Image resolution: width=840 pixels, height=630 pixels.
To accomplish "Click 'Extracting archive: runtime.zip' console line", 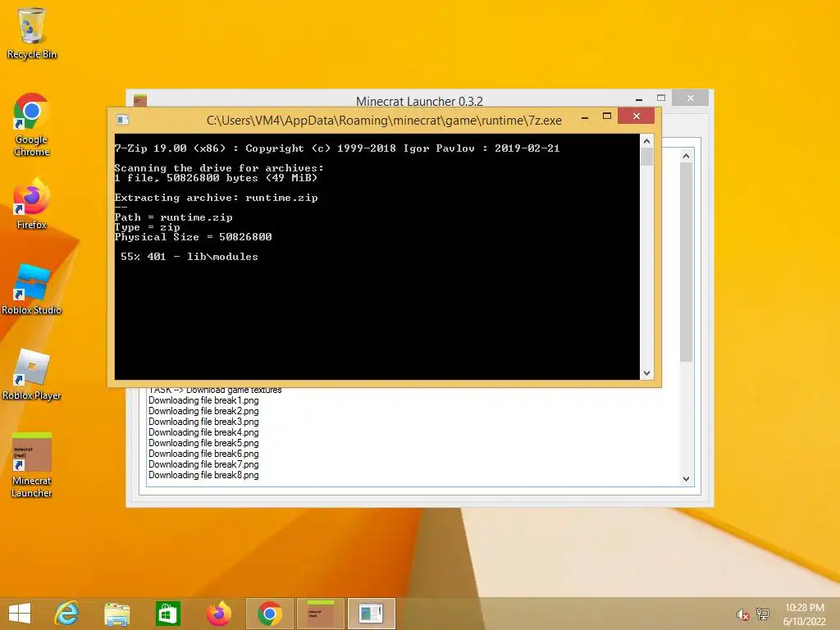I will pyautogui.click(x=216, y=198).
